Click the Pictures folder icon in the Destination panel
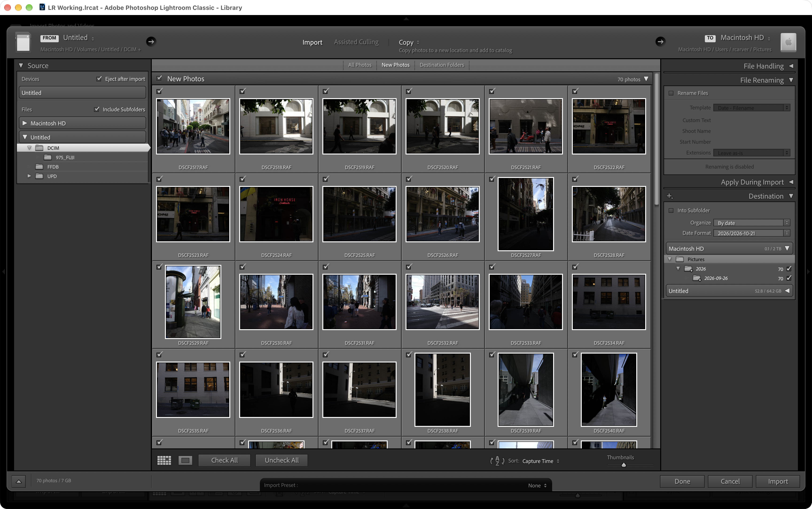Viewport: 812px width, 509px height. 680,259
